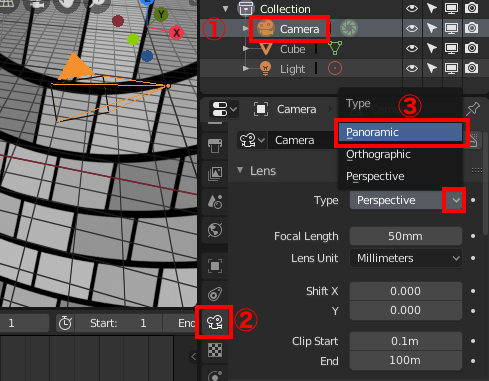The width and height of the screenshot is (489, 381).
Task: Click the green camera data icon beside Camera
Action: pos(349,28)
